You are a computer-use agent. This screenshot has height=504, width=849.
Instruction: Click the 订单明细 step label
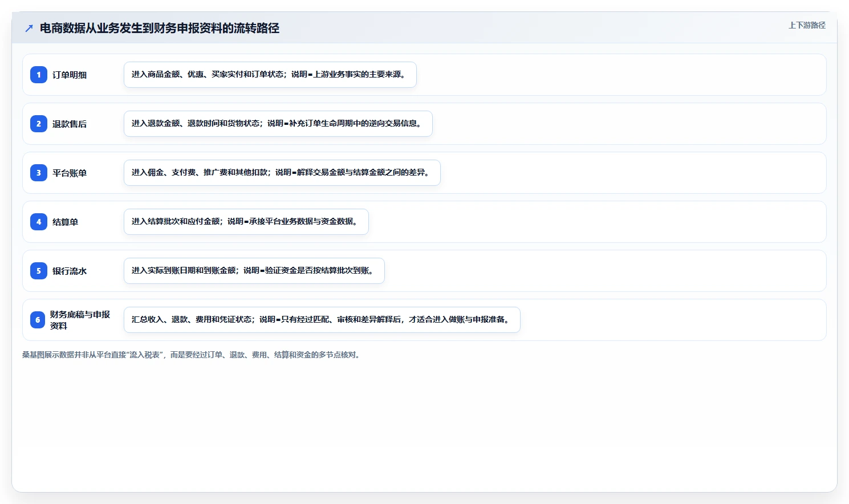pyautogui.click(x=70, y=75)
